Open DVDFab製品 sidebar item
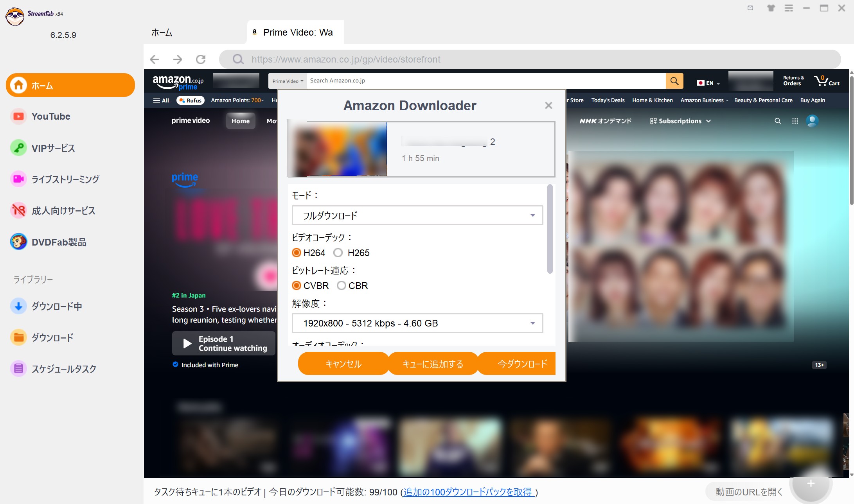 coord(59,242)
